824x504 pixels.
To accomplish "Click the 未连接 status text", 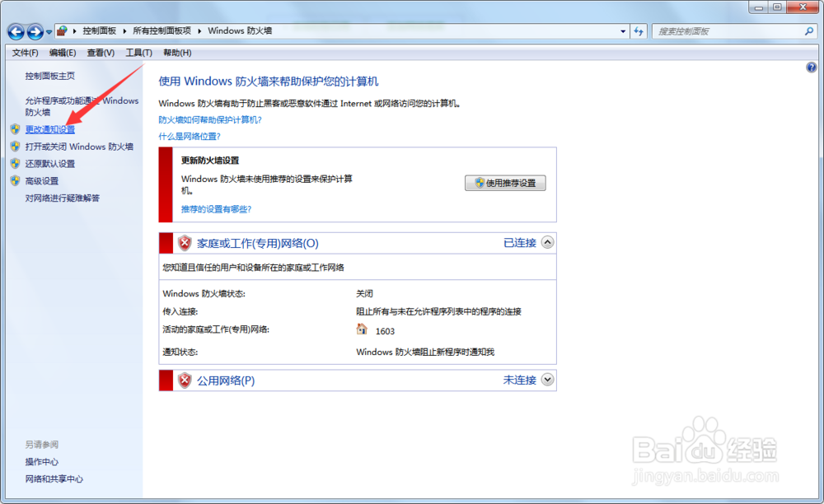I will pyautogui.click(x=520, y=380).
